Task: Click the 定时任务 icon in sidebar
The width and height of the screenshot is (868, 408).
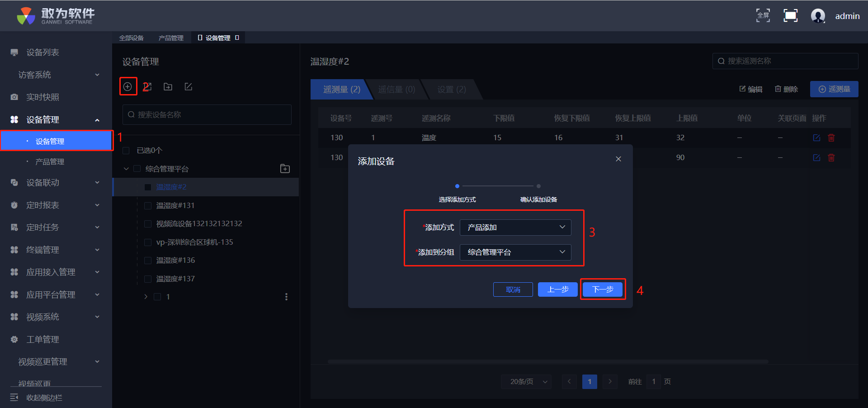Action: (14, 228)
